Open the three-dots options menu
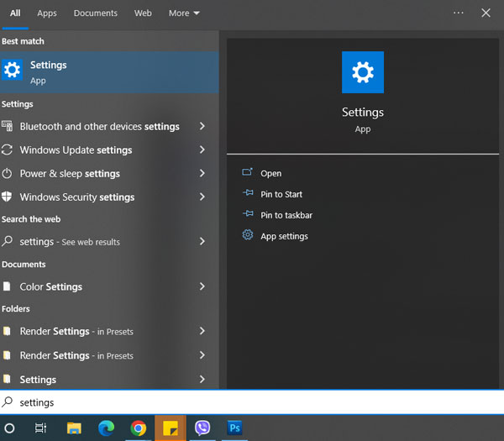This screenshot has height=441, width=504. (x=459, y=13)
